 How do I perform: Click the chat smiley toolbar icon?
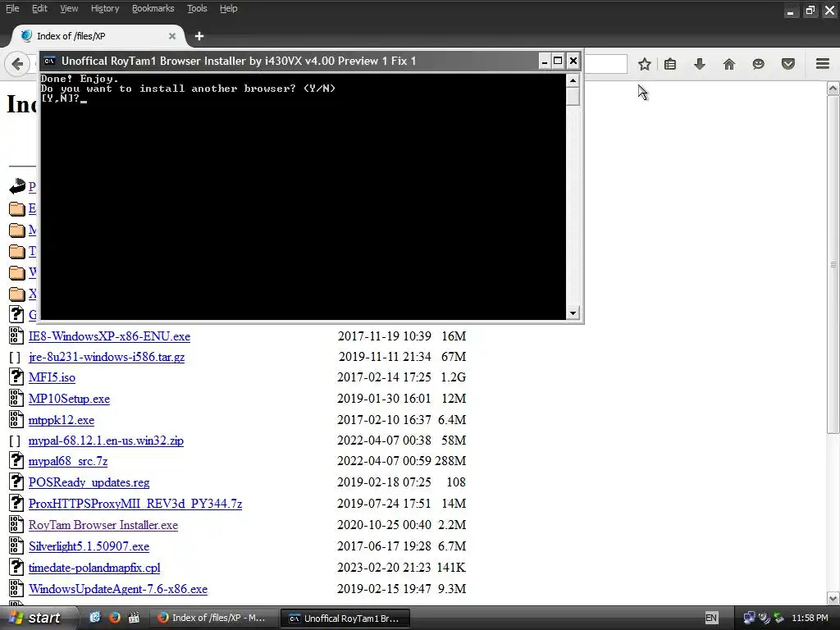coord(758,64)
